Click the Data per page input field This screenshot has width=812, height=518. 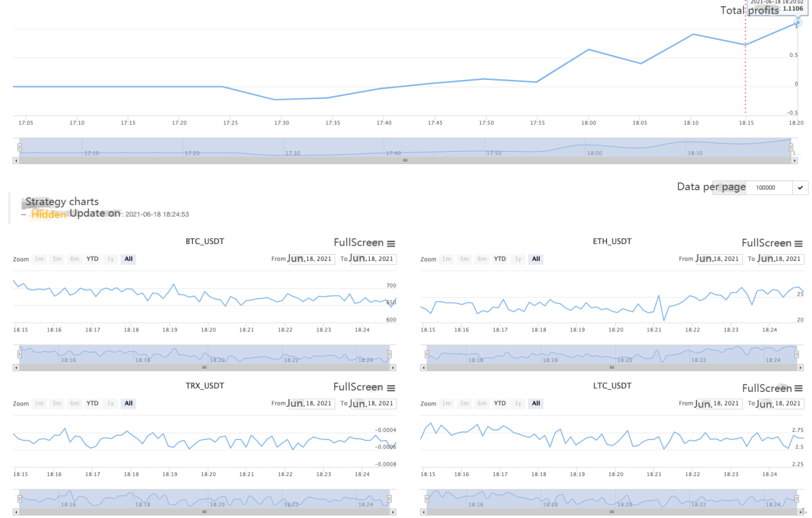tap(769, 188)
